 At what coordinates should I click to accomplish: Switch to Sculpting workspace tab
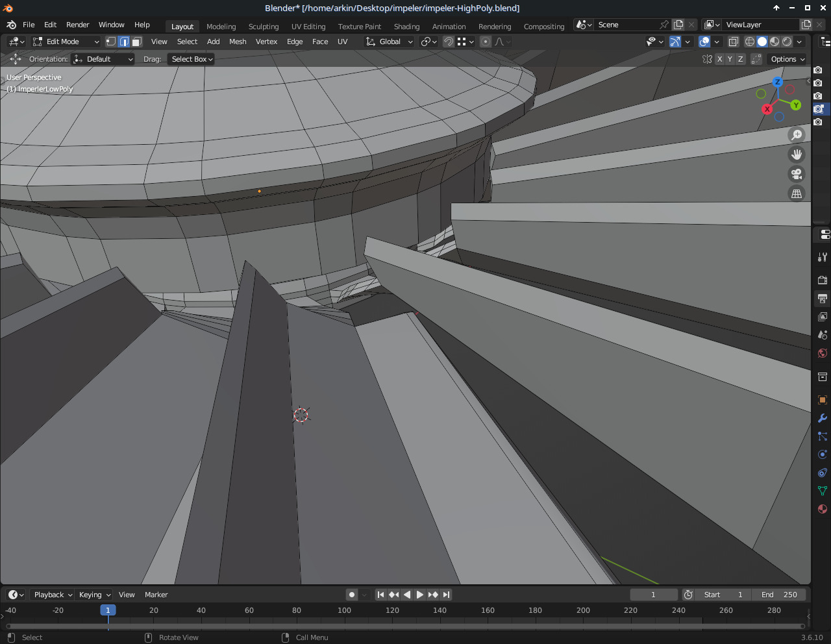264,27
